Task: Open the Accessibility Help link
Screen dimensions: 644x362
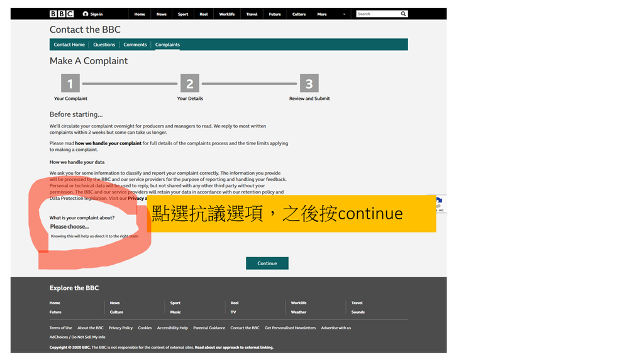Action: pyautogui.click(x=172, y=328)
